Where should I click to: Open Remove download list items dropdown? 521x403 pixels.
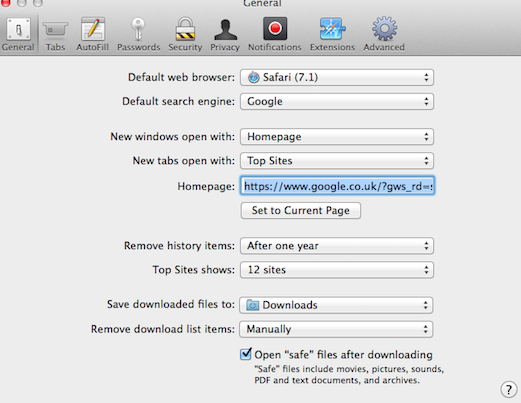coord(336,329)
